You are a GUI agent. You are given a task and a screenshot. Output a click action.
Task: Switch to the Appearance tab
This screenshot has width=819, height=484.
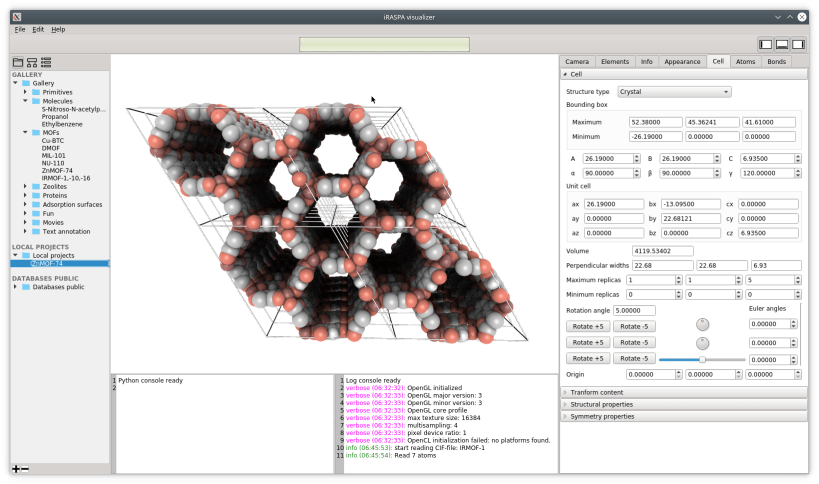coord(682,62)
